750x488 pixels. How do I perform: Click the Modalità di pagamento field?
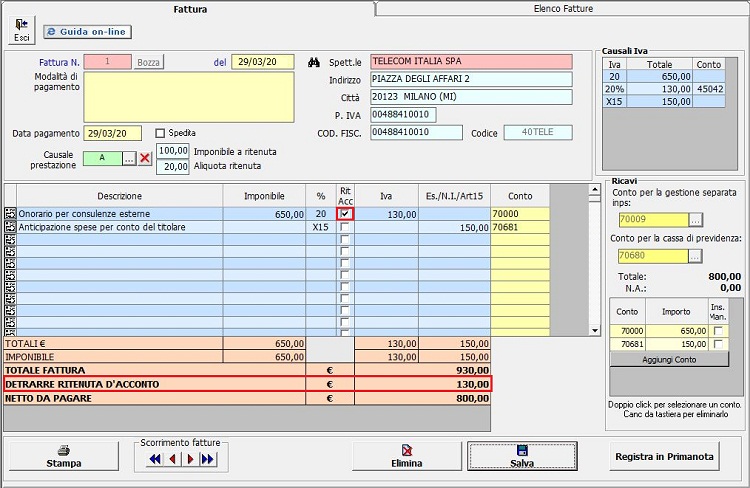click(x=189, y=96)
